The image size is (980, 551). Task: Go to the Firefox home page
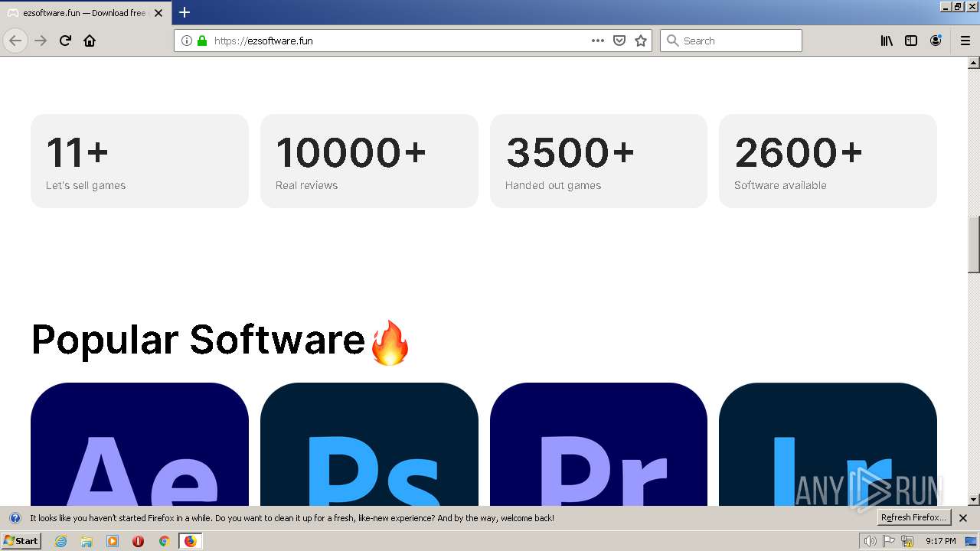point(90,41)
